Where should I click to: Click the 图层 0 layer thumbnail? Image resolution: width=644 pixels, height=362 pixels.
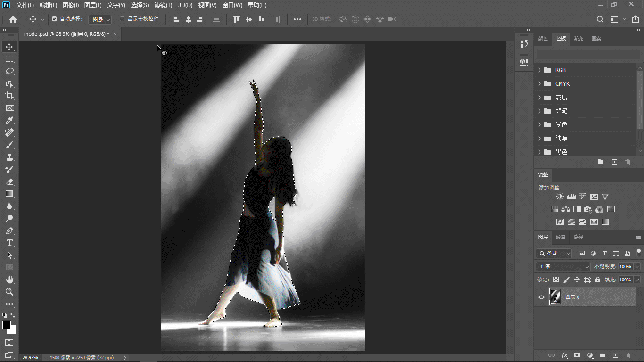(x=555, y=297)
